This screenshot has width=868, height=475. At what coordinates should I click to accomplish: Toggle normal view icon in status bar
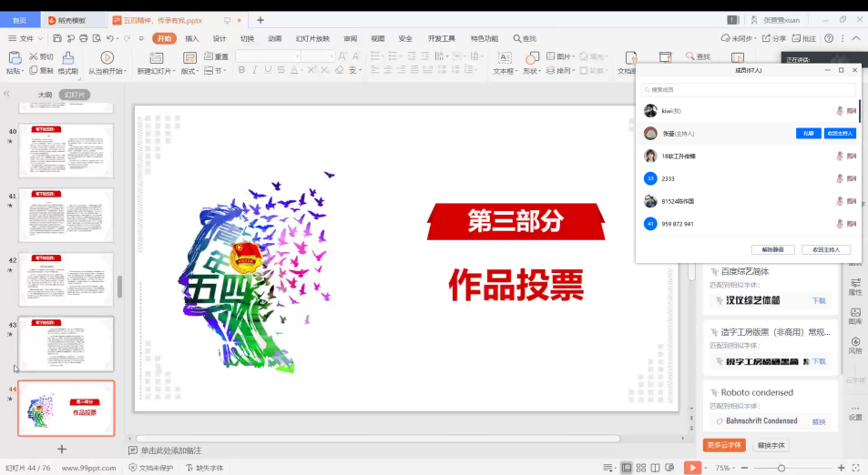[x=626, y=468]
